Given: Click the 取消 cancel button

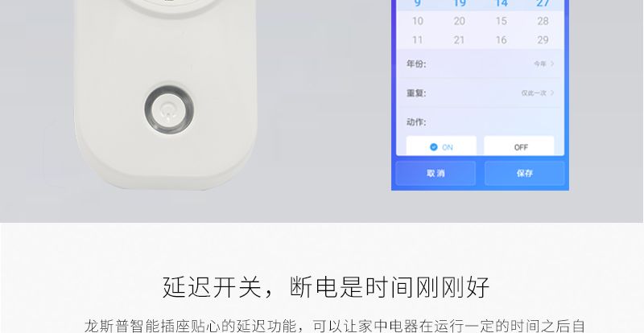Looking at the screenshot, I should click(436, 173).
